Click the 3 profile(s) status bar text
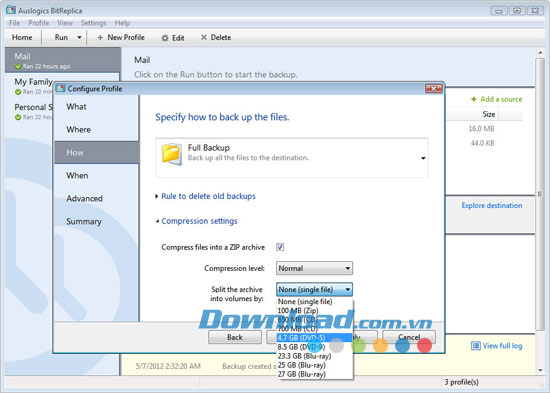Screen dimensions: 550x393 click(x=461, y=382)
